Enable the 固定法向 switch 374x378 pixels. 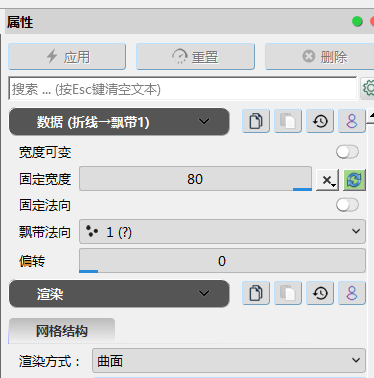[x=347, y=205]
